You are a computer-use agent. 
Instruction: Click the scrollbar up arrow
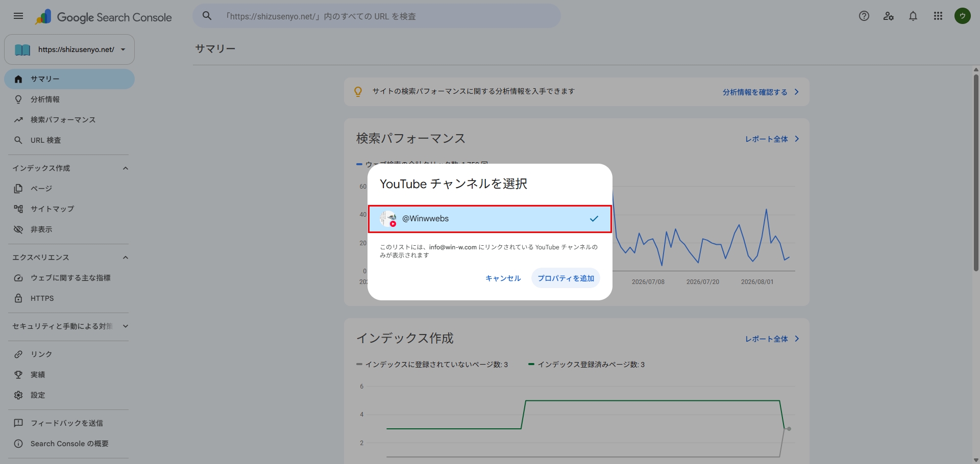point(976,70)
